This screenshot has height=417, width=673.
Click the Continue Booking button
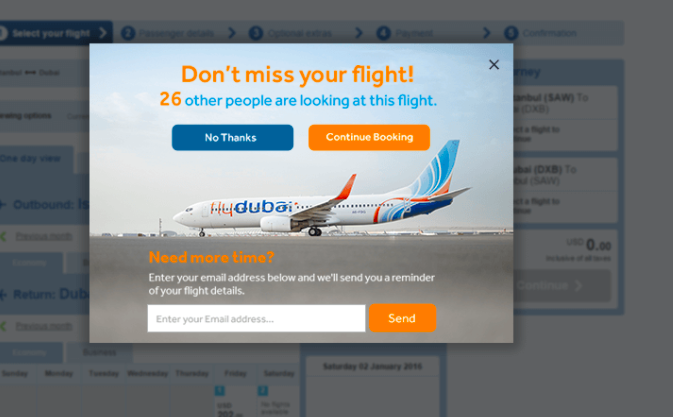coord(369,138)
